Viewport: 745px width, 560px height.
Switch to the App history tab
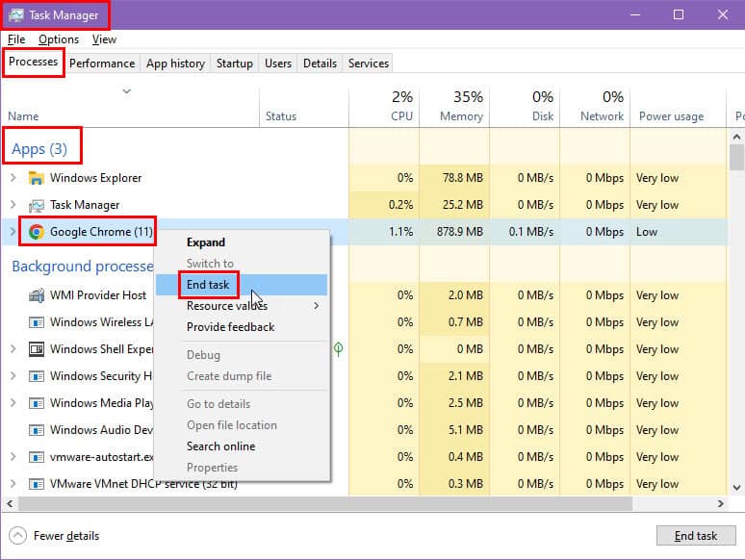click(176, 64)
